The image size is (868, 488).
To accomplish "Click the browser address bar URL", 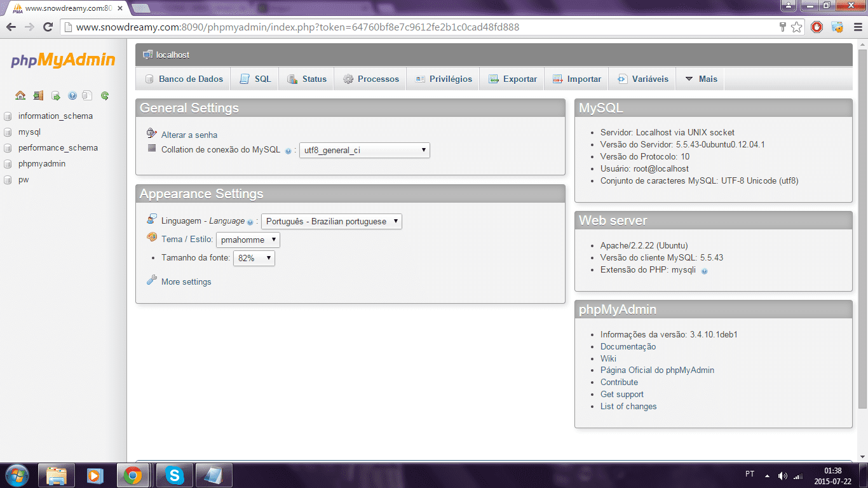I will [297, 27].
